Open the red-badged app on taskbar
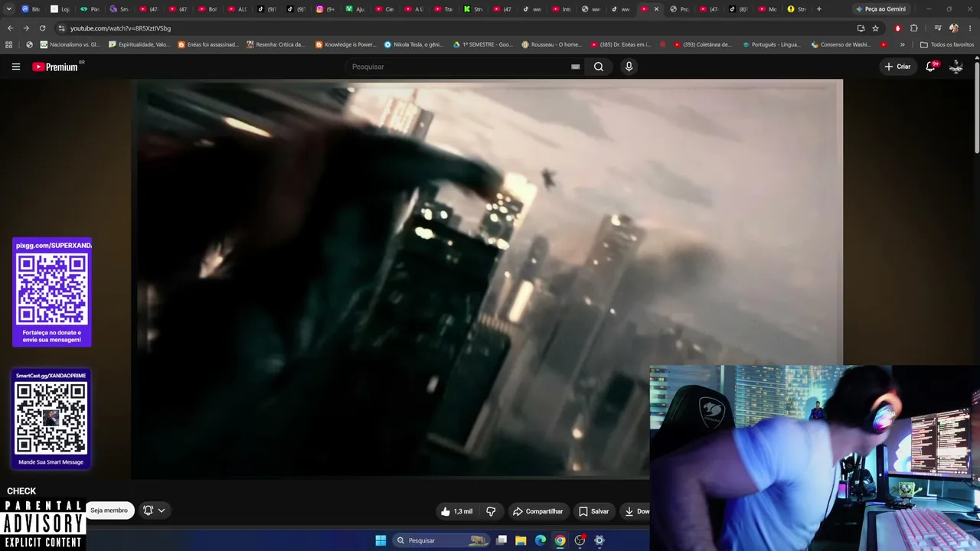This screenshot has width=980, height=551. point(580,540)
